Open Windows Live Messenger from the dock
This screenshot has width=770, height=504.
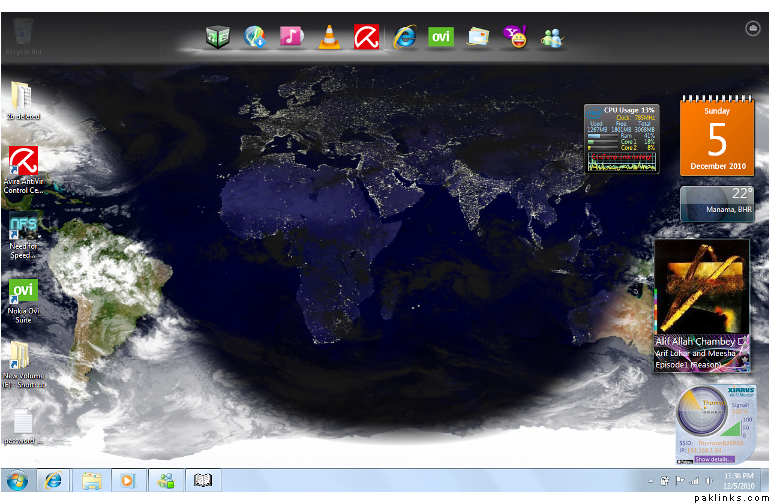click(x=552, y=38)
